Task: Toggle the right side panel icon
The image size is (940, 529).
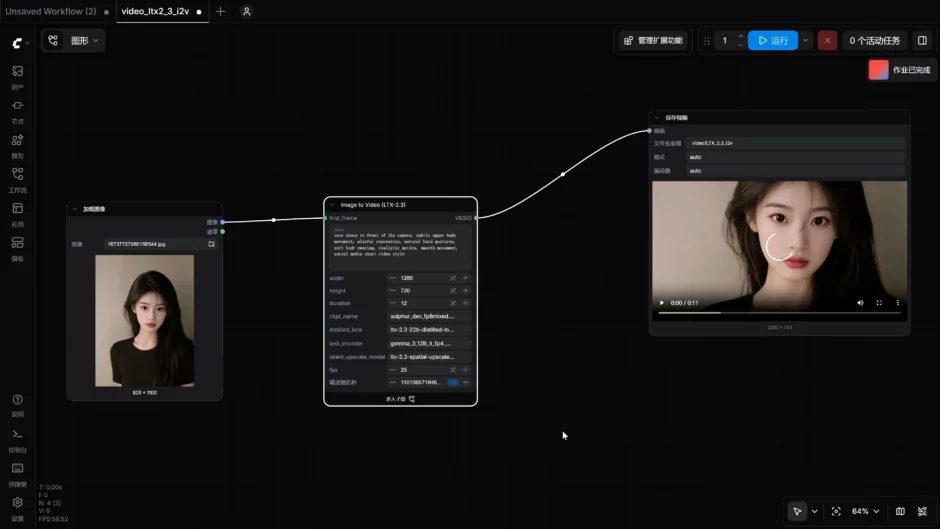Action: point(922,40)
